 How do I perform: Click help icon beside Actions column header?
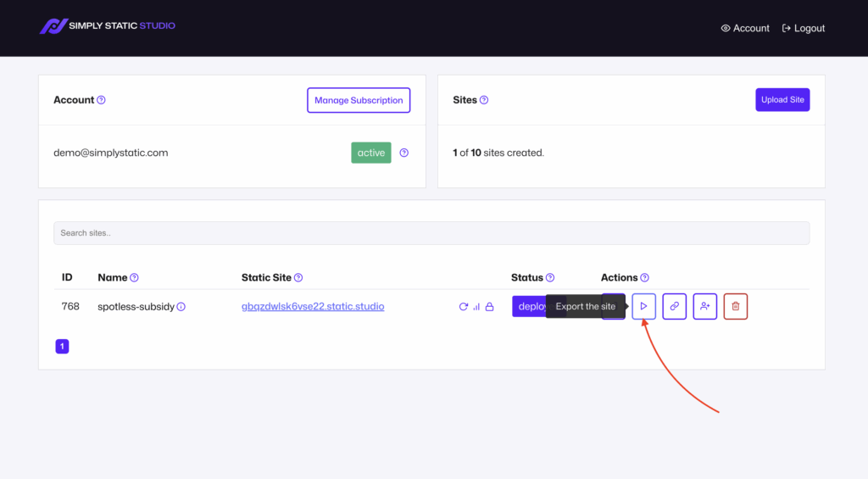[x=645, y=278]
